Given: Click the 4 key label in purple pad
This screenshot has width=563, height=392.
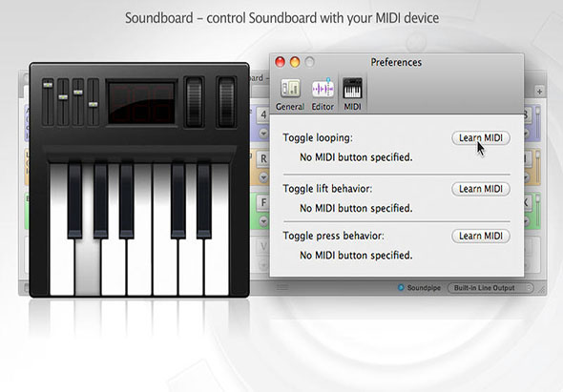Looking at the screenshot, I should 263,114.
